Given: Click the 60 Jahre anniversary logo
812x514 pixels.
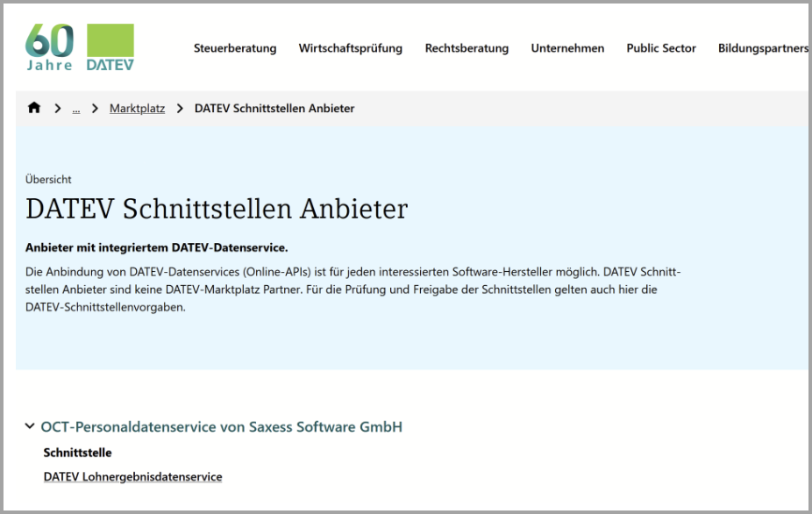Looking at the screenshot, I should [49, 47].
